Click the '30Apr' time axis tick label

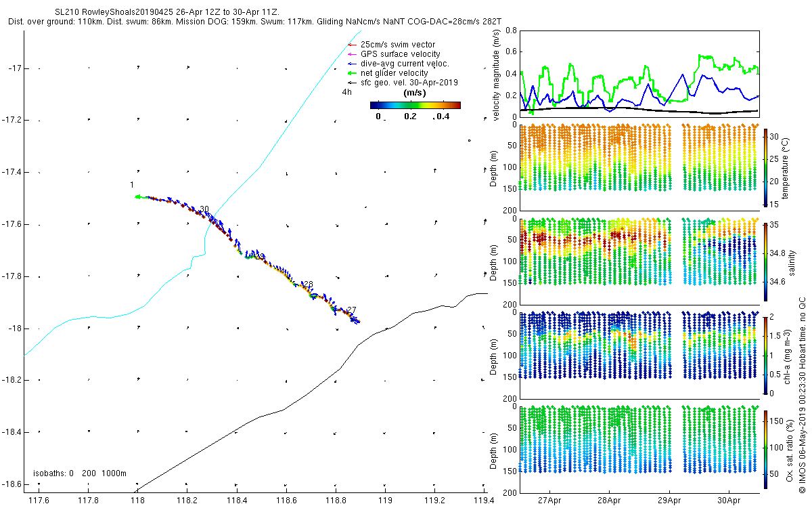tap(729, 500)
